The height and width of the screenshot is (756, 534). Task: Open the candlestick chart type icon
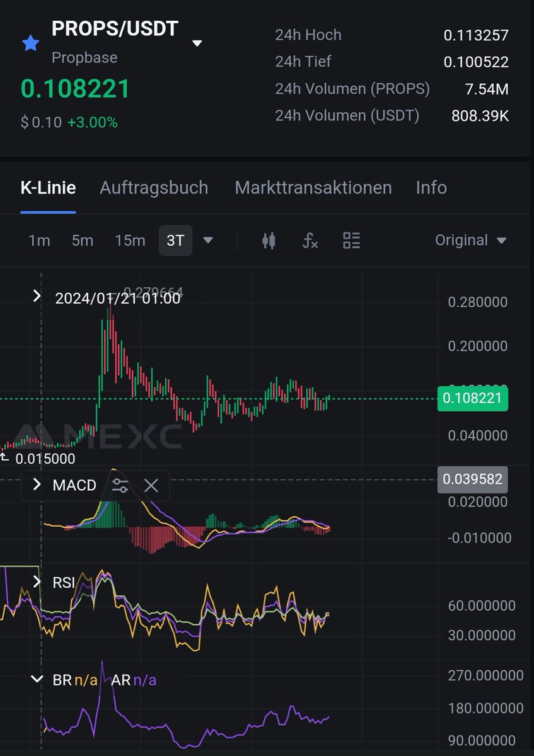269,240
